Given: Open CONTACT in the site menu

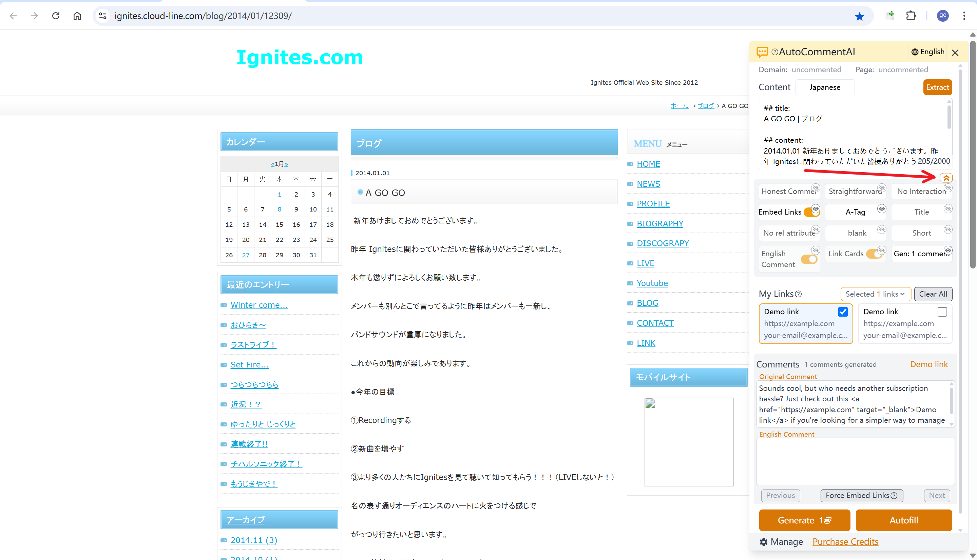Looking at the screenshot, I should tap(655, 323).
